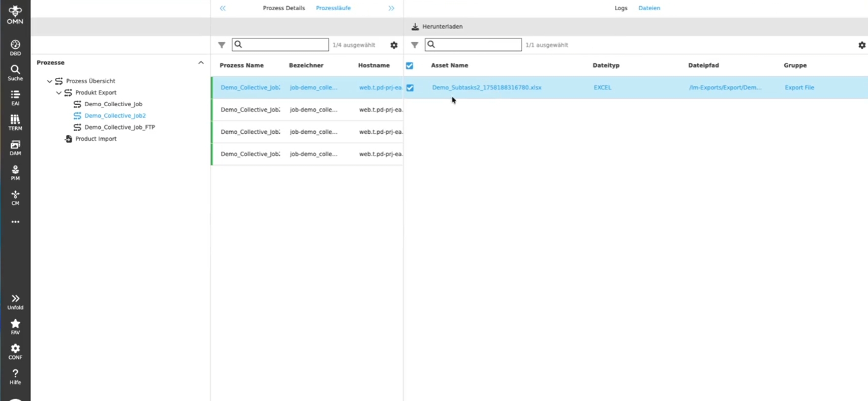Open CONF settings in the sidebar
The width and height of the screenshot is (868, 401).
click(x=15, y=351)
